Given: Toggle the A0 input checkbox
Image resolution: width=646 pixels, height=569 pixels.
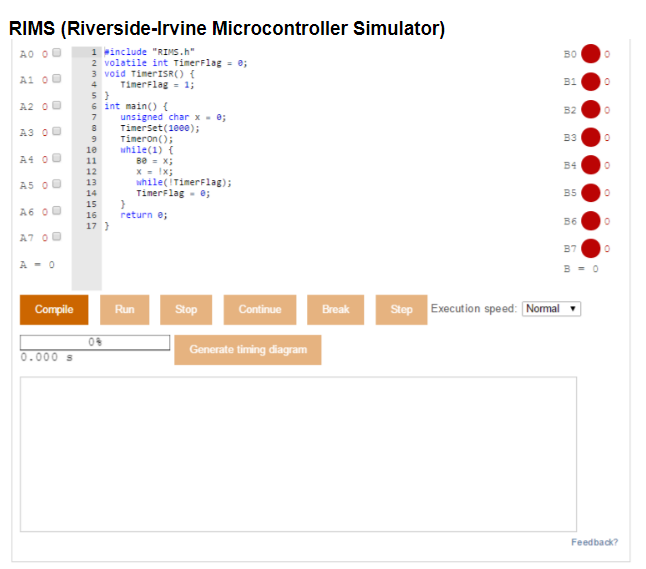Looking at the screenshot, I should [x=57, y=53].
